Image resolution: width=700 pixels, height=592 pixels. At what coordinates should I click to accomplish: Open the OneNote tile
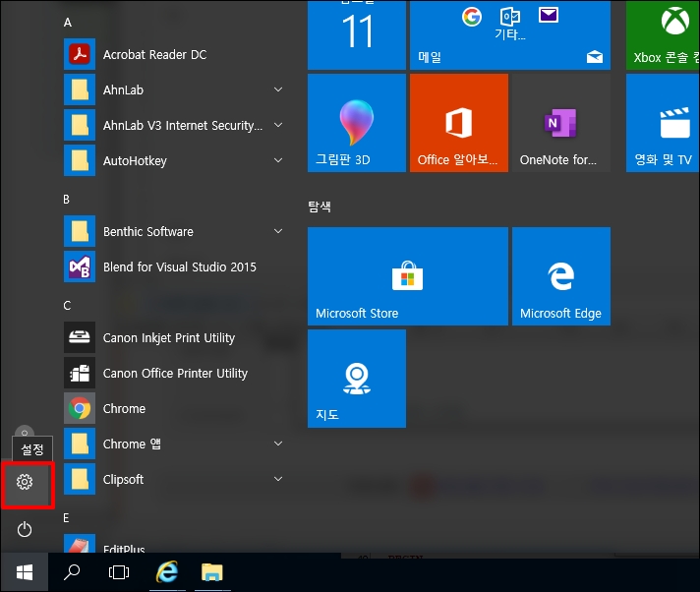[x=561, y=123]
